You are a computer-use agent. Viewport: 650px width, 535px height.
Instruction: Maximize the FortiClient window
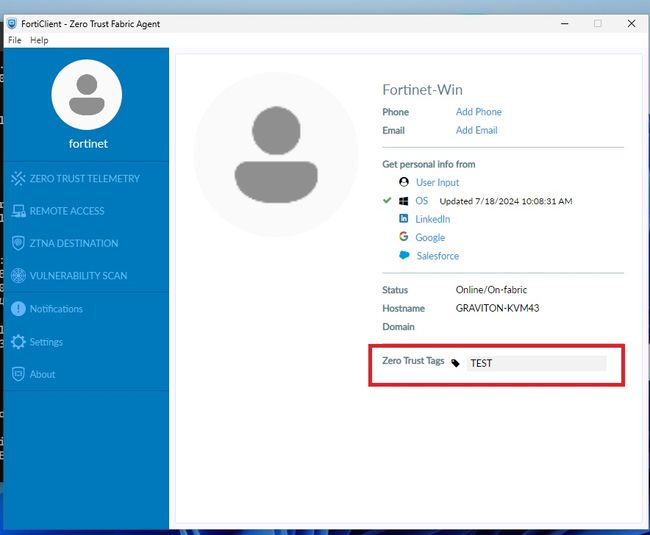pos(597,24)
